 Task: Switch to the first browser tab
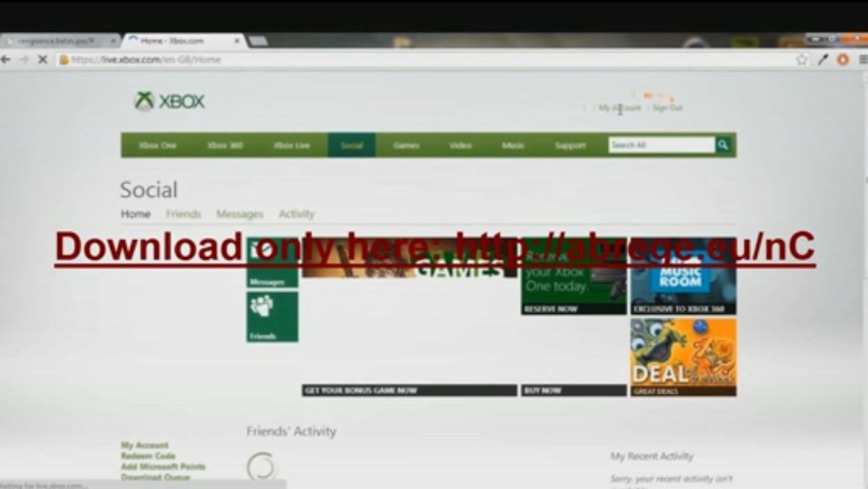[60, 41]
